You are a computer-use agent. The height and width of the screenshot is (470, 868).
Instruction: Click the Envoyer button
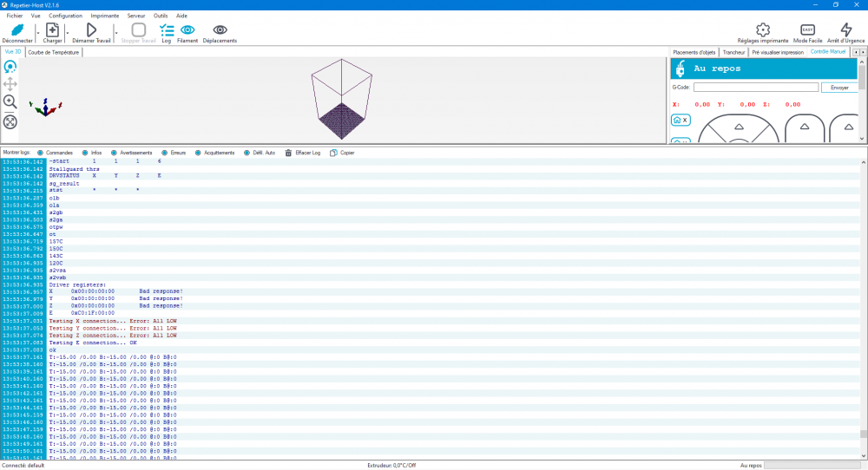[x=839, y=88]
